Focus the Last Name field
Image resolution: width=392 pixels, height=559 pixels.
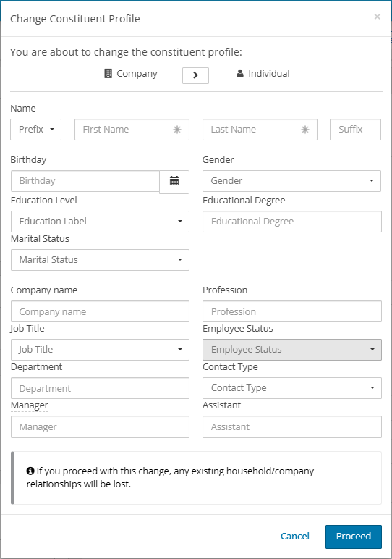coord(260,130)
